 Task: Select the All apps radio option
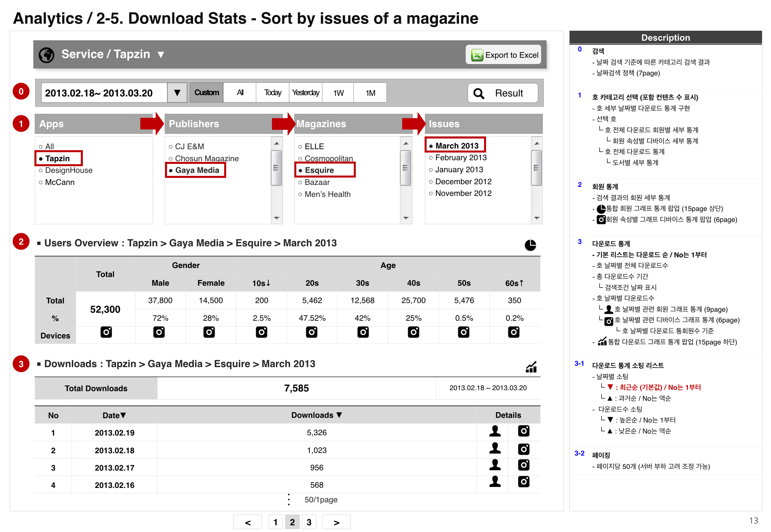pyautogui.click(x=46, y=147)
